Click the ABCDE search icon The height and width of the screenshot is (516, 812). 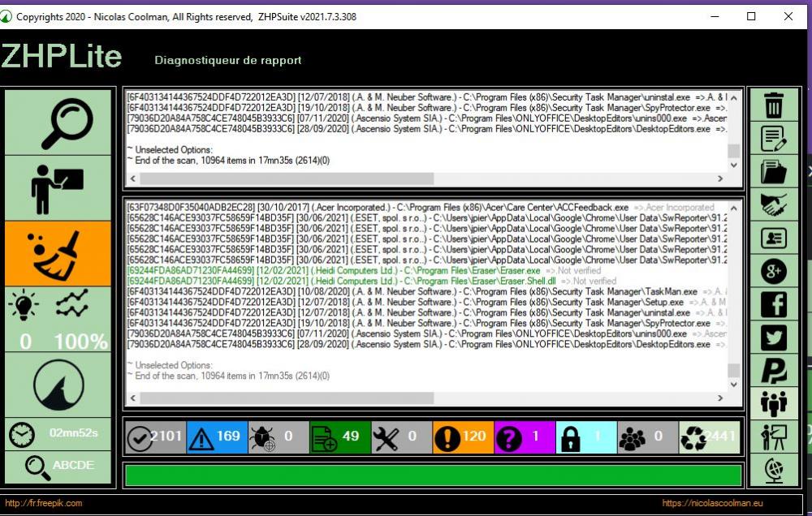(x=58, y=467)
